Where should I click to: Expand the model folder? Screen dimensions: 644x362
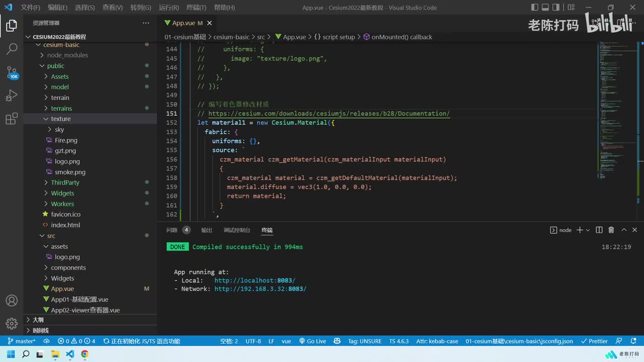pyautogui.click(x=60, y=87)
